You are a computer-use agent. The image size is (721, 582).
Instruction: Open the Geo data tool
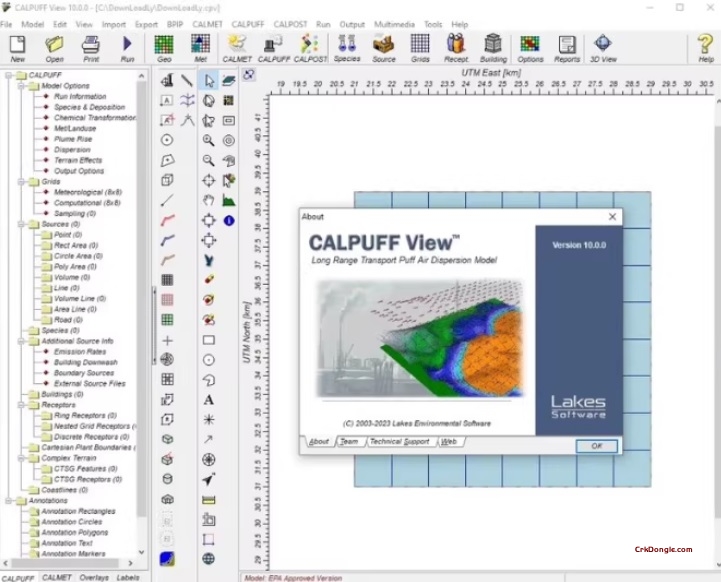pyautogui.click(x=163, y=48)
